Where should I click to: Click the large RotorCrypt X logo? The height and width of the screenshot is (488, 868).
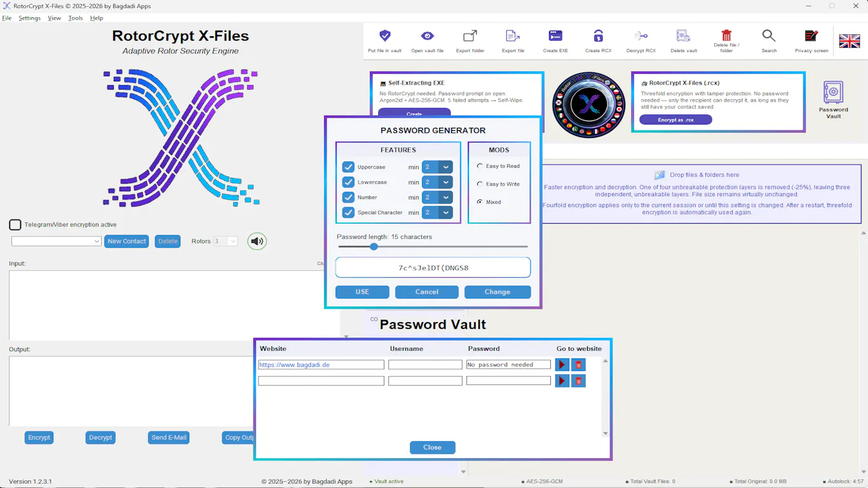point(181,138)
